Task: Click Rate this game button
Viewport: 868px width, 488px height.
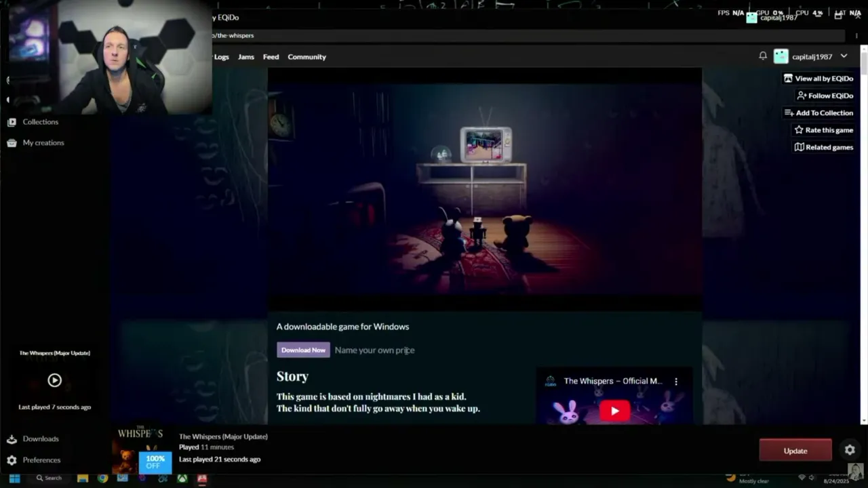Action: (824, 130)
